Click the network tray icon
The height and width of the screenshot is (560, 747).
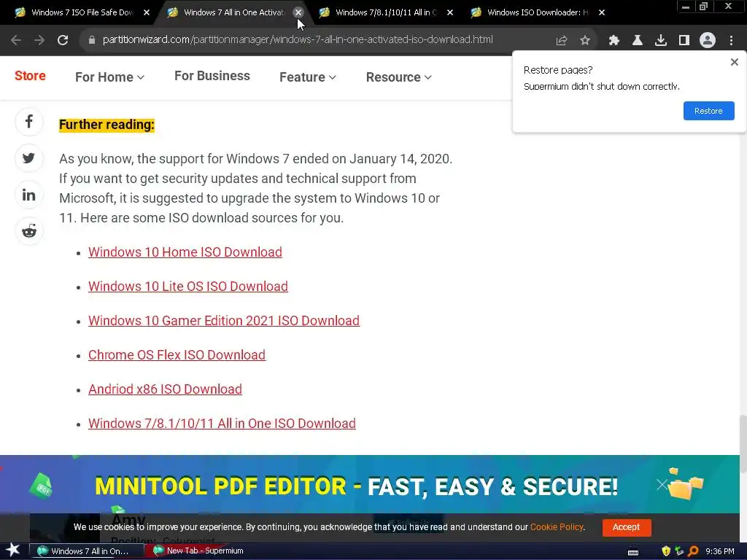click(x=679, y=551)
